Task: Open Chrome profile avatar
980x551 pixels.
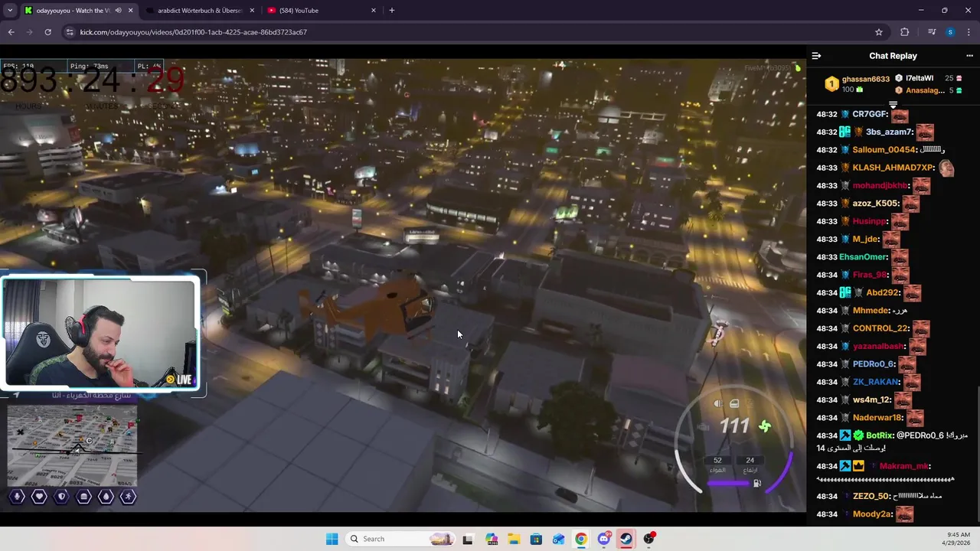Action: click(950, 32)
